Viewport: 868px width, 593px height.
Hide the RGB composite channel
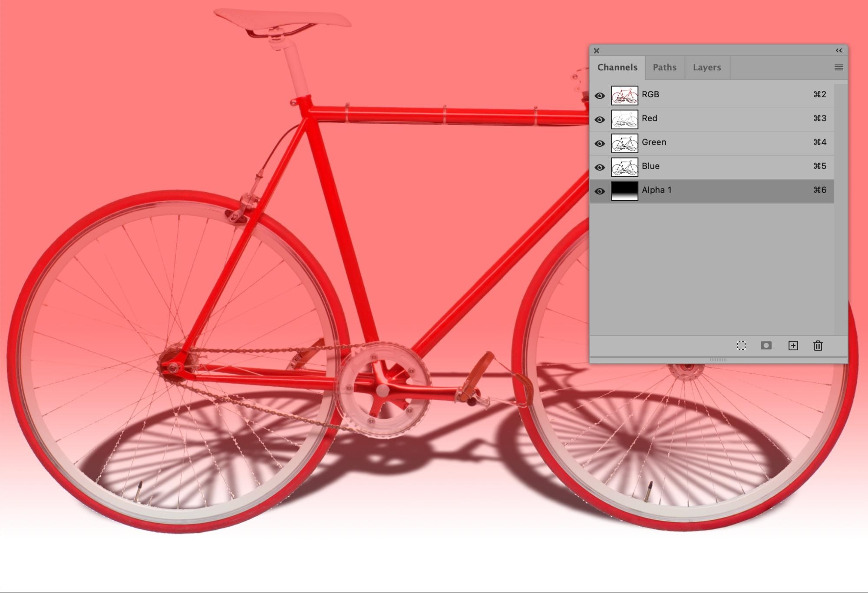pos(600,96)
